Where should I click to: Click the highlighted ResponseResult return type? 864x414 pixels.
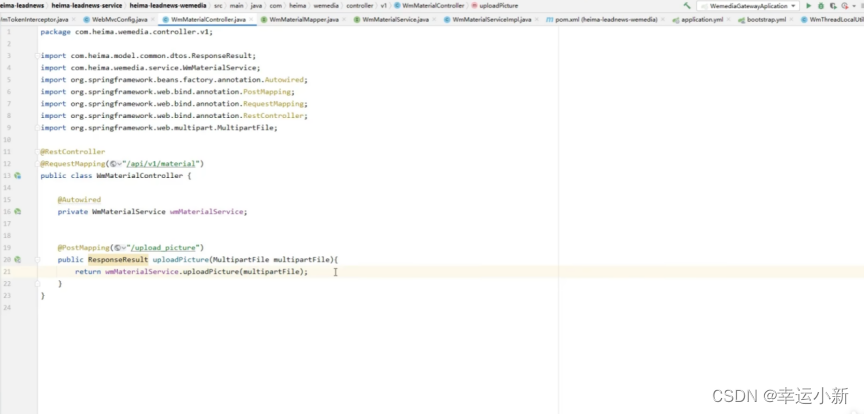point(118,259)
